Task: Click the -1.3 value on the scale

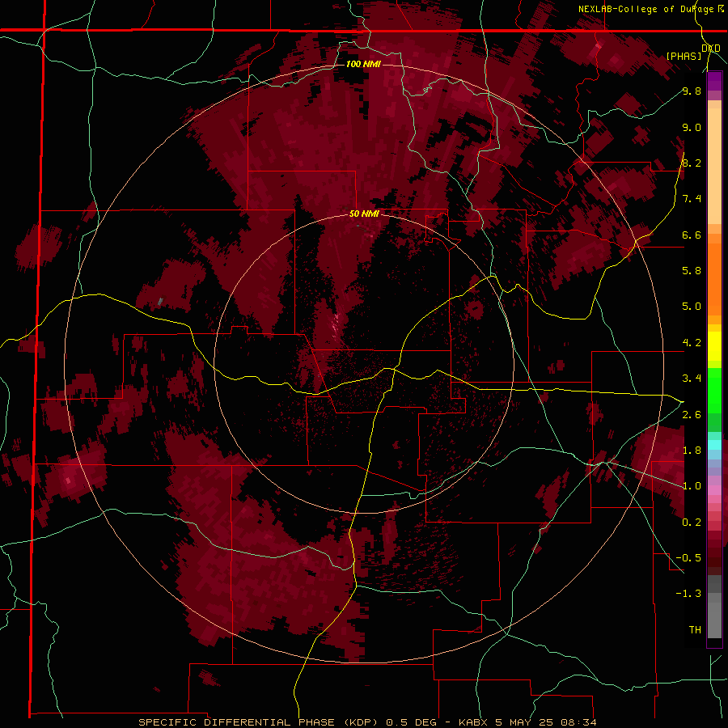Action: point(688,594)
